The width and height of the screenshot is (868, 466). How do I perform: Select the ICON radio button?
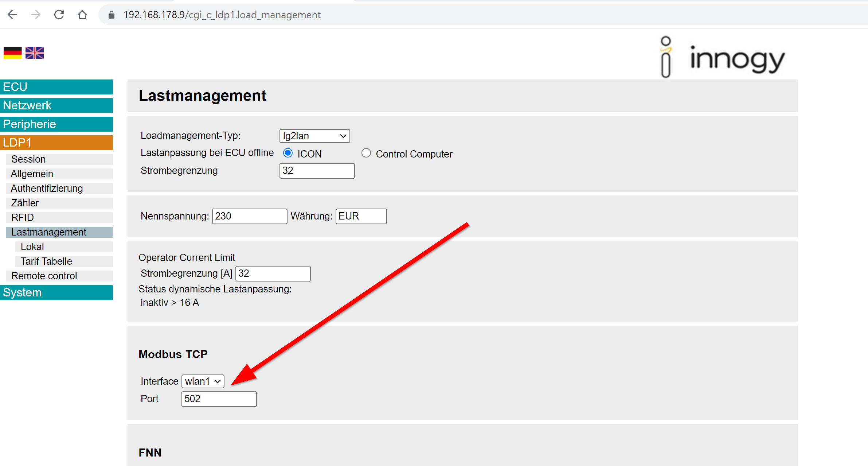pyautogui.click(x=288, y=153)
